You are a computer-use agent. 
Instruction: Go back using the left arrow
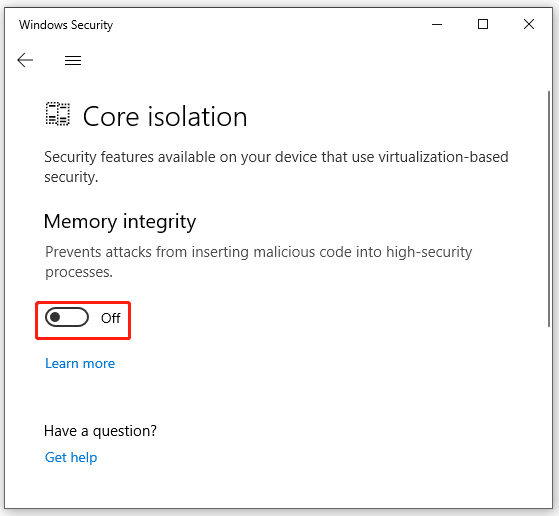[25, 60]
